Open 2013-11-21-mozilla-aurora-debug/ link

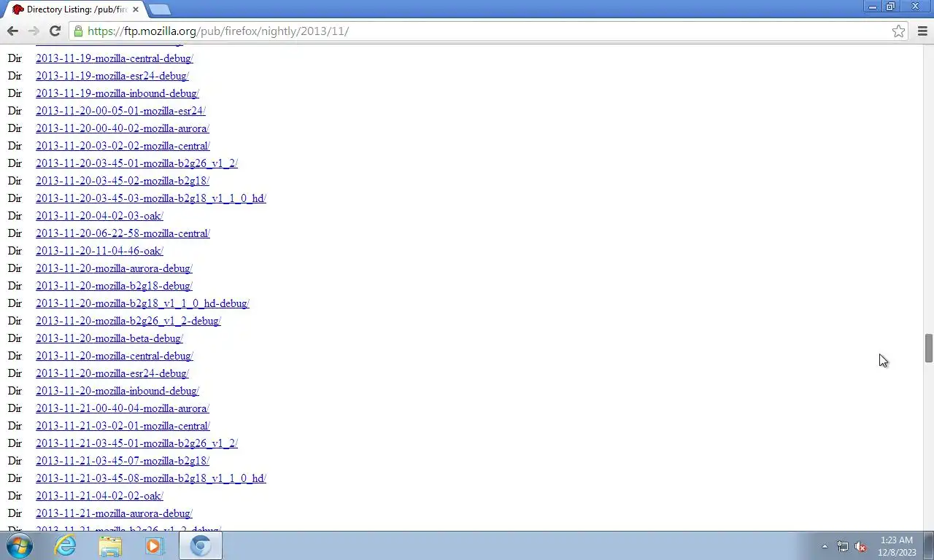[x=114, y=513]
